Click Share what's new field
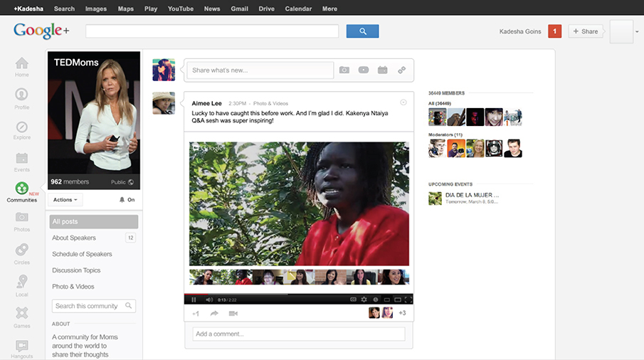This screenshot has height=360, width=644. coord(260,70)
